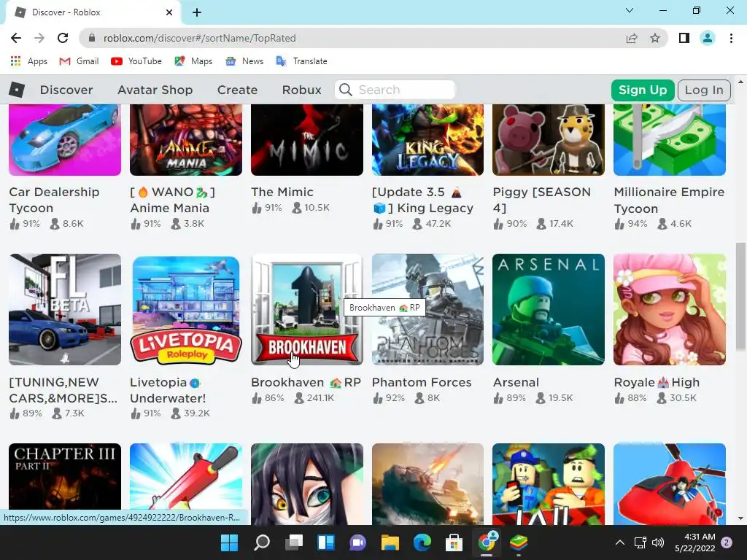Open Arsenal title link
The width and height of the screenshot is (747, 560).
pyautogui.click(x=516, y=382)
